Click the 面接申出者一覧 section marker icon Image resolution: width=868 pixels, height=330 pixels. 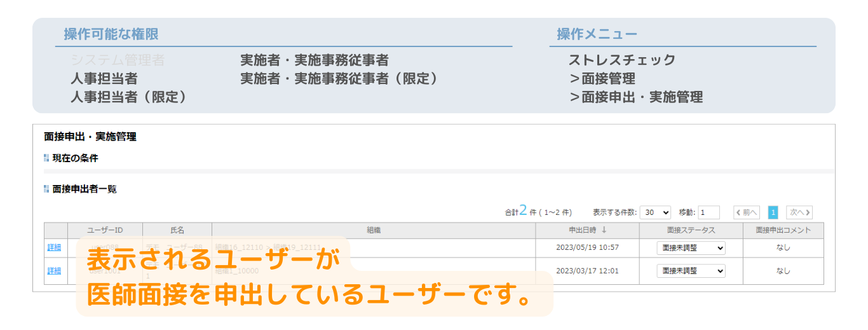[x=46, y=189]
